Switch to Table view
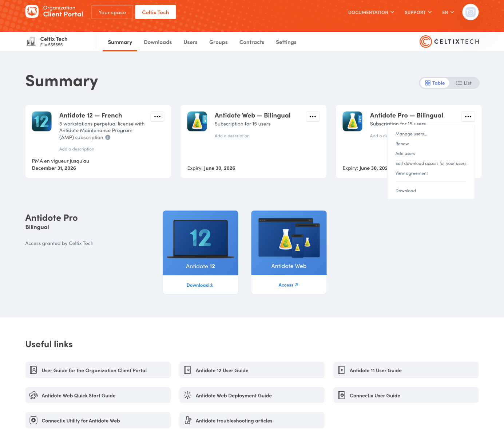This screenshot has width=504, height=443. pos(435,83)
